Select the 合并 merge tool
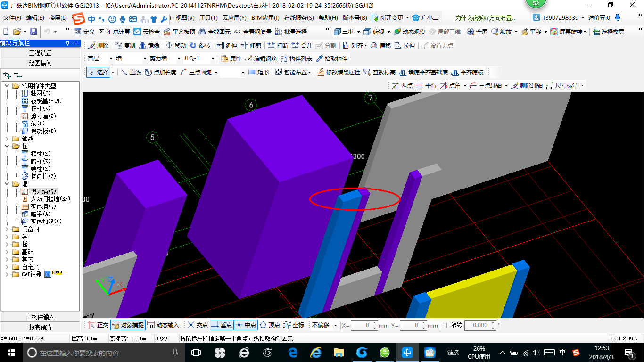The height and width of the screenshot is (362, 644). pos(302,46)
